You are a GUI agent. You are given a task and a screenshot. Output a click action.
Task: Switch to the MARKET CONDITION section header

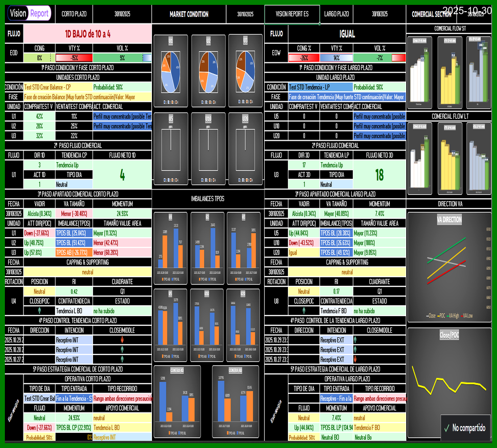tap(189, 14)
